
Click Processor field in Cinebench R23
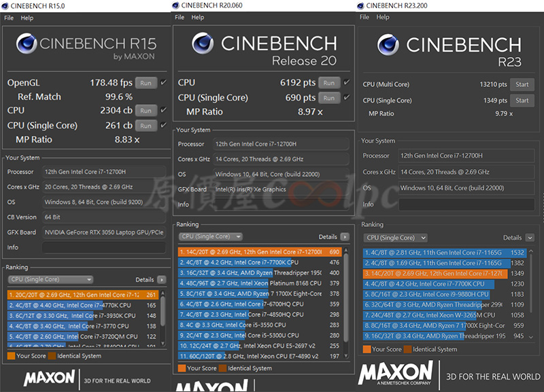[x=466, y=156]
